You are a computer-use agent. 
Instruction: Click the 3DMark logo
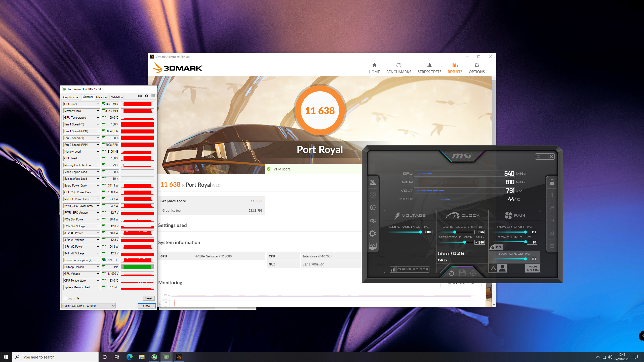click(177, 68)
